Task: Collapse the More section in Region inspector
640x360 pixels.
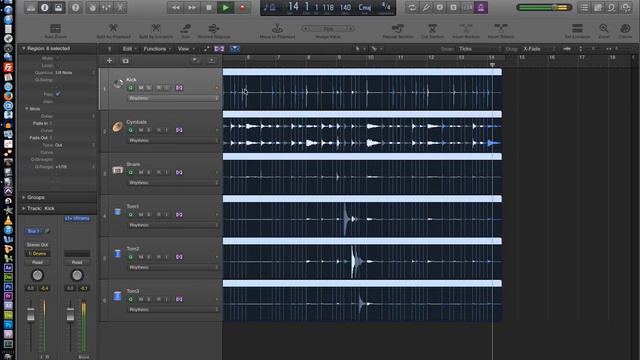Action: click(27, 109)
